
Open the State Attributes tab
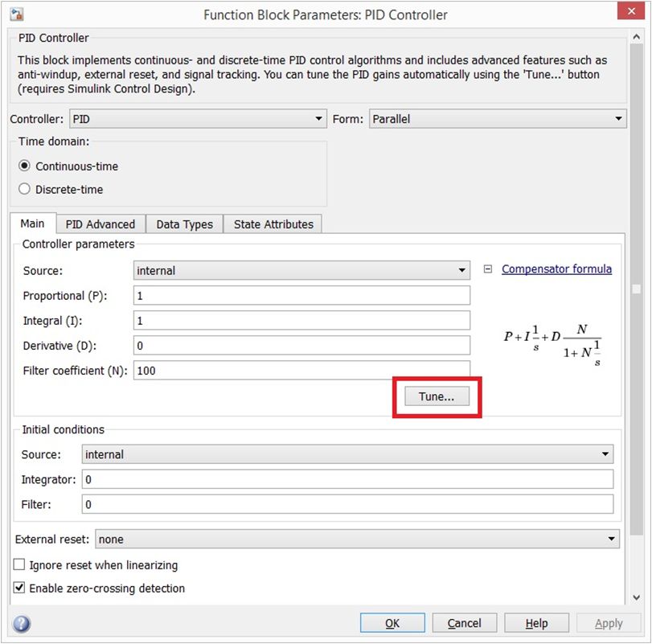[273, 224]
